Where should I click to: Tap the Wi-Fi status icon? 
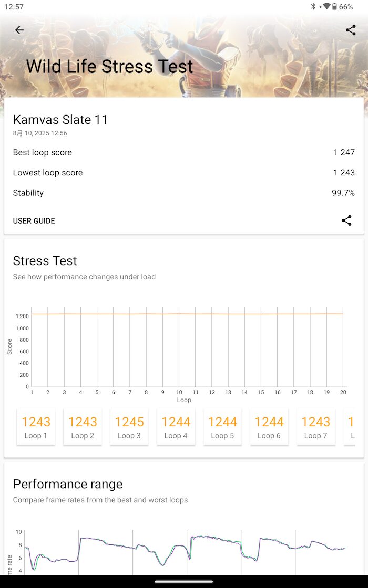tap(326, 6)
